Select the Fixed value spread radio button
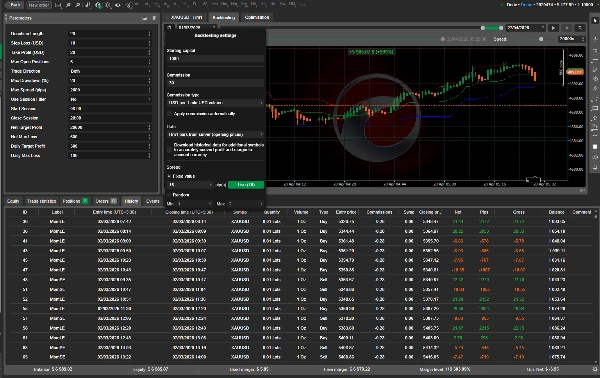Viewport: 600px width, 378px height. click(x=169, y=176)
